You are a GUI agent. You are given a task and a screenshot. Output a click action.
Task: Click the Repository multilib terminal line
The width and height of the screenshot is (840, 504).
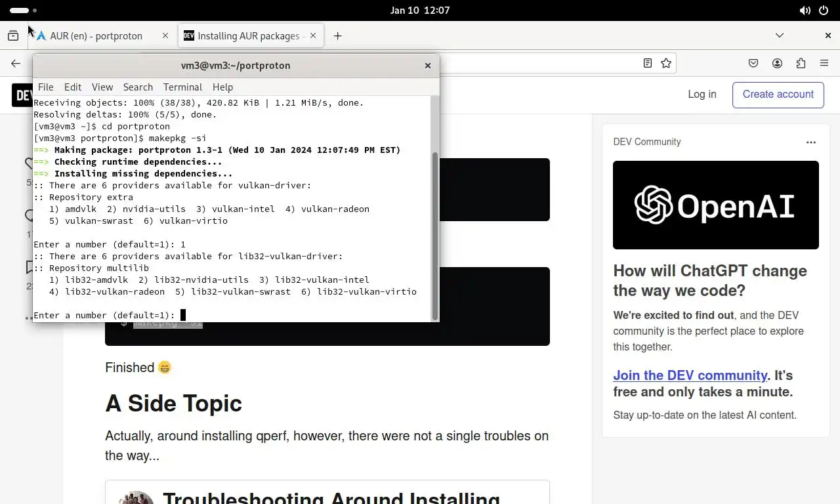point(91,268)
